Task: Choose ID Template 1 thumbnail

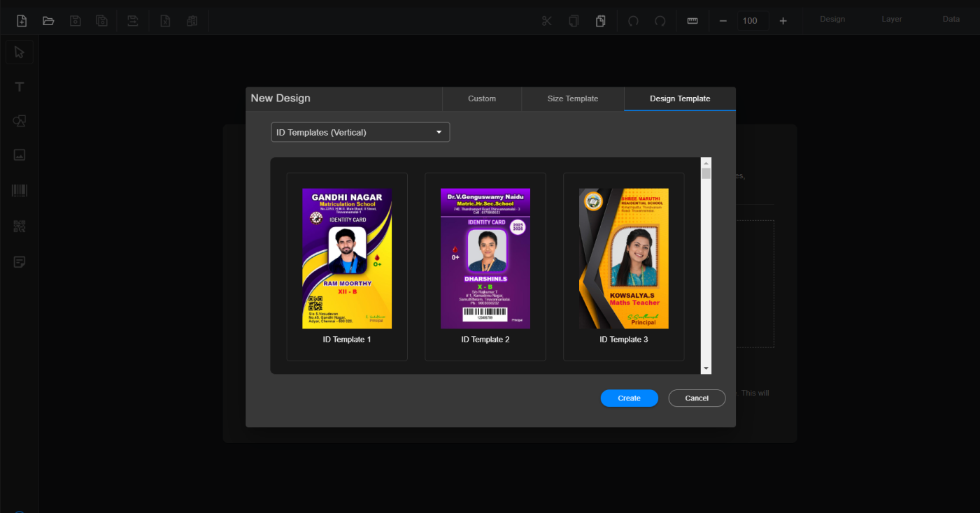Action: (347, 259)
